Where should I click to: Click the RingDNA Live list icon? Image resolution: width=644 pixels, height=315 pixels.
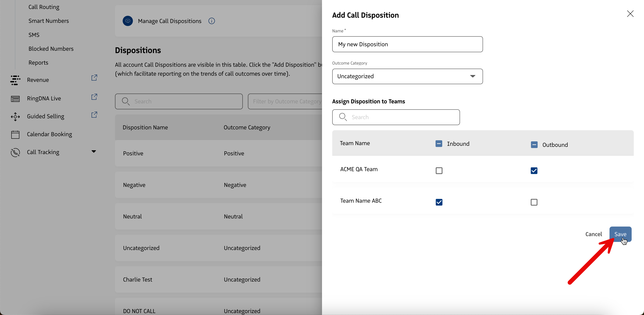pos(15,99)
